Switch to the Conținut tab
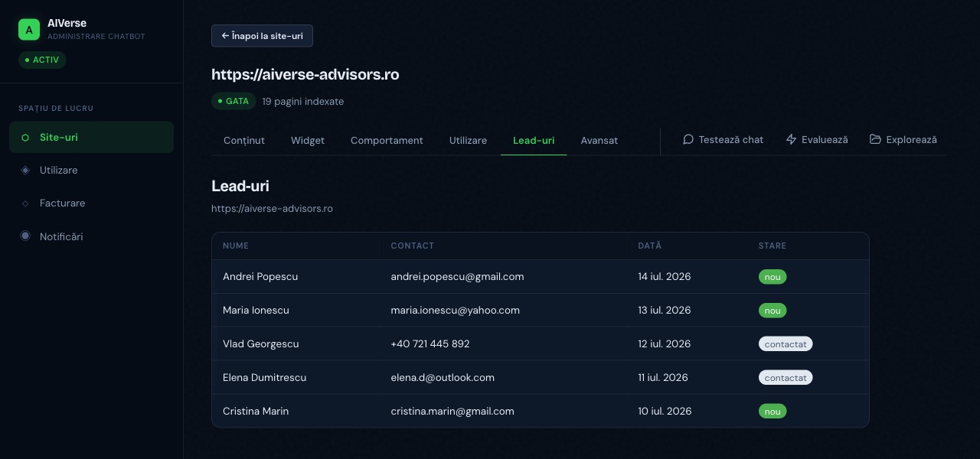The width and height of the screenshot is (980, 459). (x=244, y=140)
